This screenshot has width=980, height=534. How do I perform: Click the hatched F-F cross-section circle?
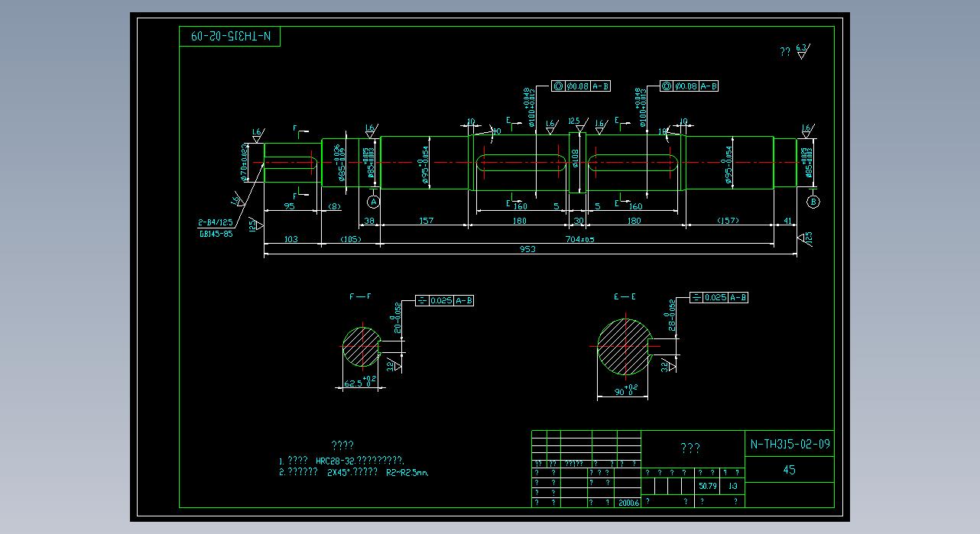(360, 347)
